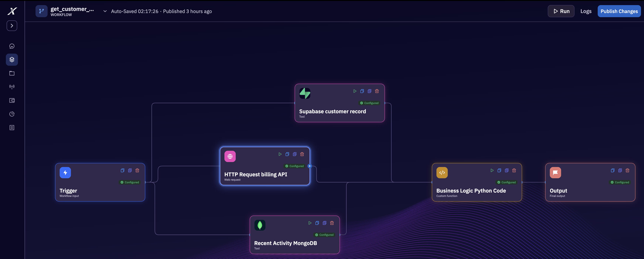The height and width of the screenshot is (259, 644).
Task: Copy the Output node
Action: coord(613,170)
